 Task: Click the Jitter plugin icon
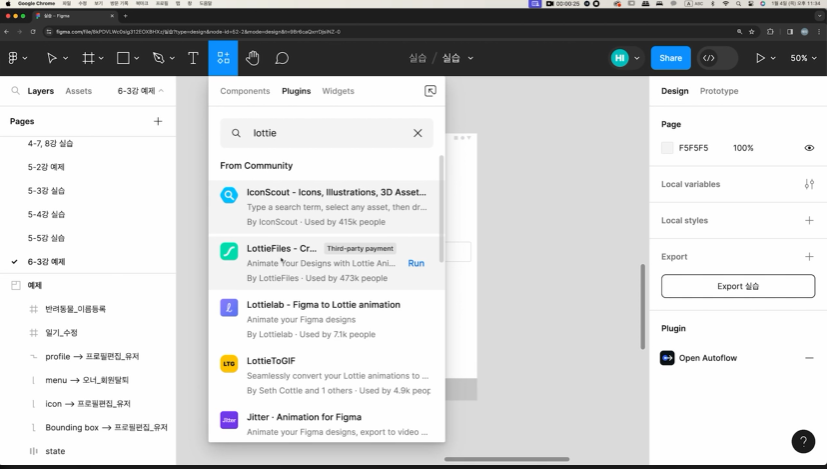click(229, 420)
